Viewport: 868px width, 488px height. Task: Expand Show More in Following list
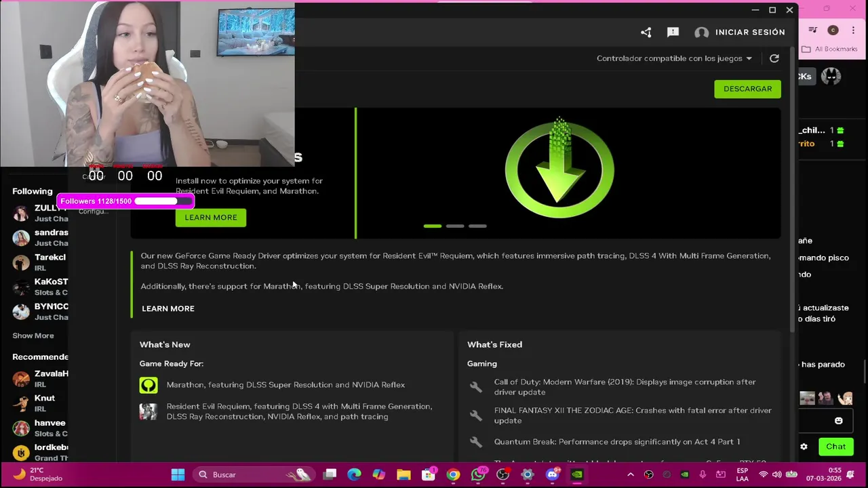tap(33, 335)
